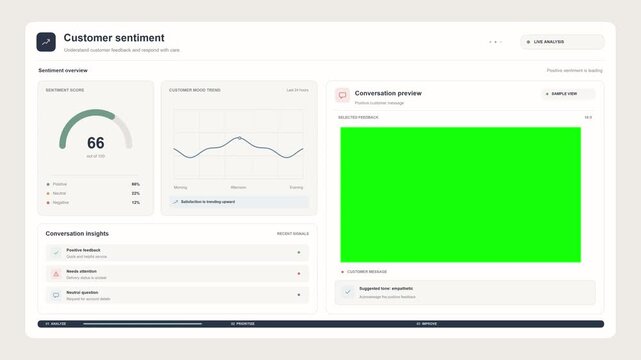This screenshot has height=360, width=641.
Task: Click the Evening axis label
Action: coord(296,188)
